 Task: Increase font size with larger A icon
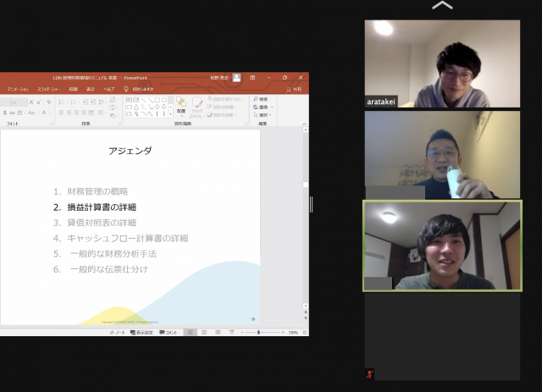click(x=31, y=102)
